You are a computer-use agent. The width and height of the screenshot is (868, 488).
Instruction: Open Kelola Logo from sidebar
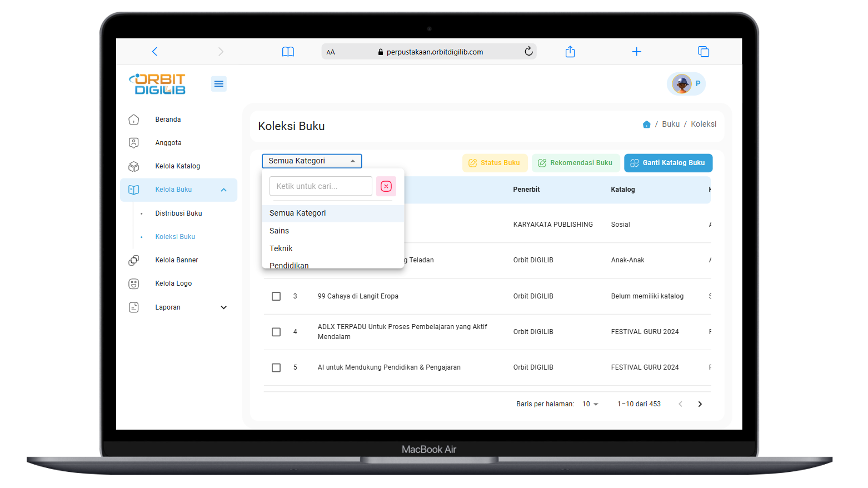tap(173, 283)
